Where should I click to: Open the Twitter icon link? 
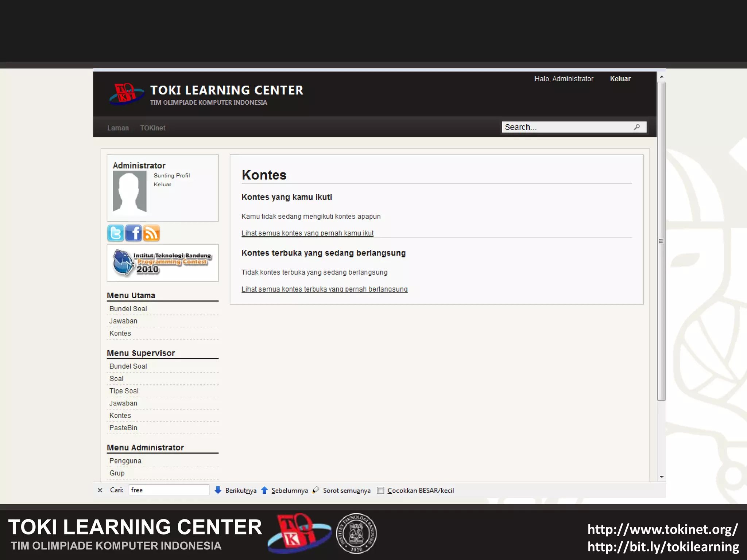[x=115, y=233]
